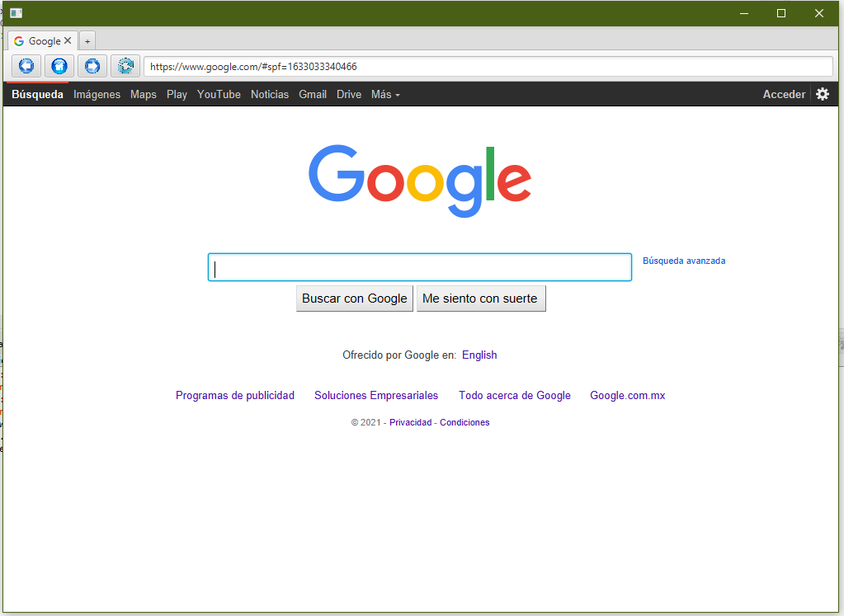The height and width of the screenshot is (616, 844).
Task: Open Play in the top bar
Action: pos(177,94)
